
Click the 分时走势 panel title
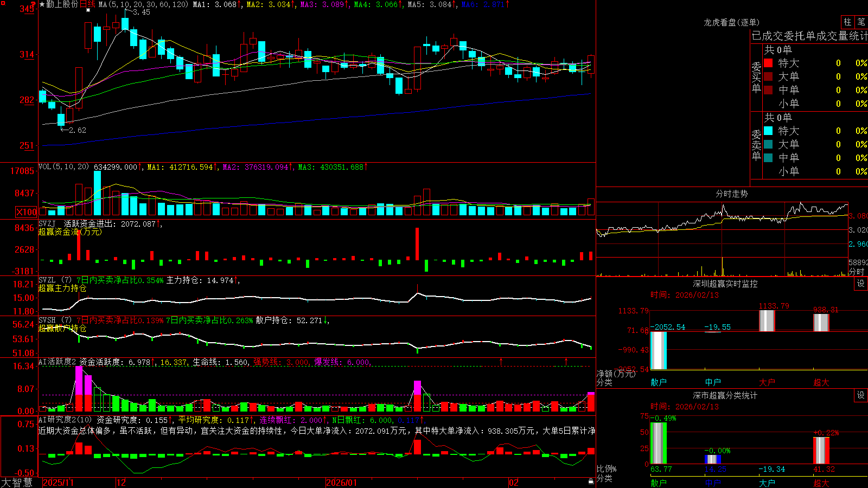731,194
